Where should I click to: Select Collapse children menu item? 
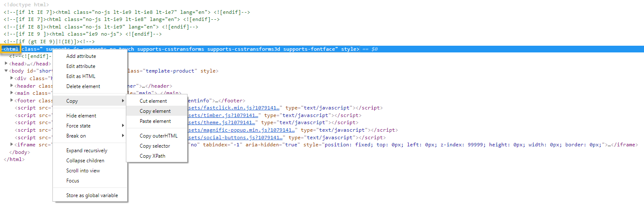pyautogui.click(x=90, y=161)
